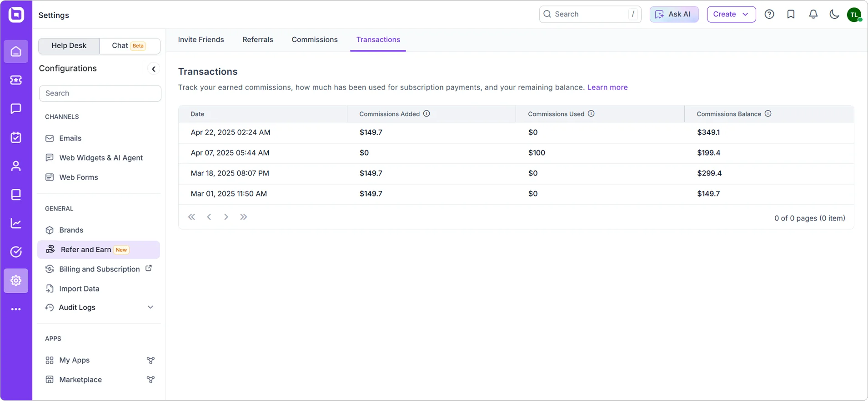Viewport: 868px width, 401px height.
Task: Expand the Audit Logs section
Action: click(x=99, y=307)
